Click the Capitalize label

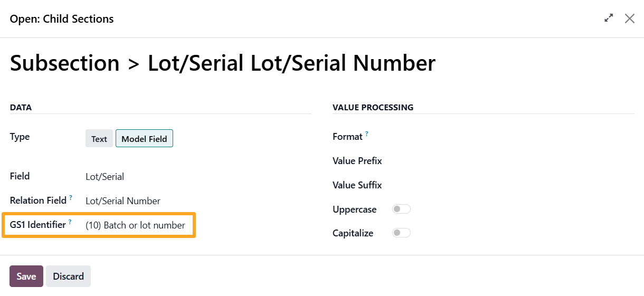click(353, 233)
